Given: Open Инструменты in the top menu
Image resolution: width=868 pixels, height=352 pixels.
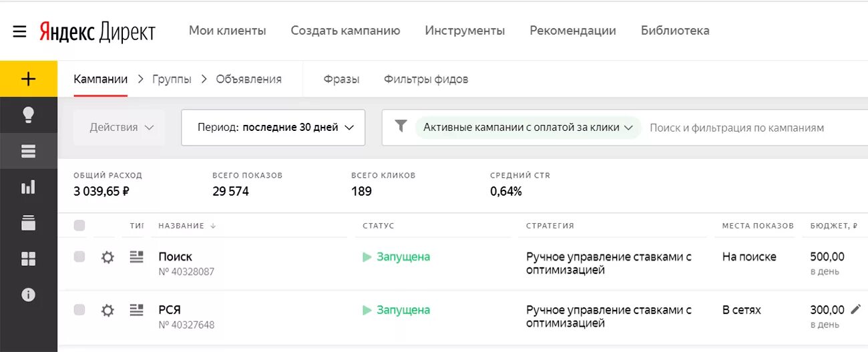Looking at the screenshot, I should 465,31.
